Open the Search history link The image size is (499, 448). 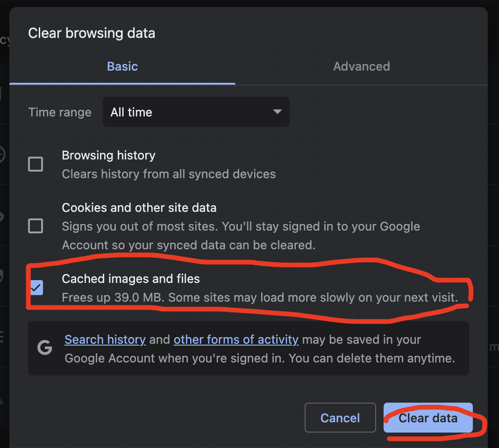point(105,340)
